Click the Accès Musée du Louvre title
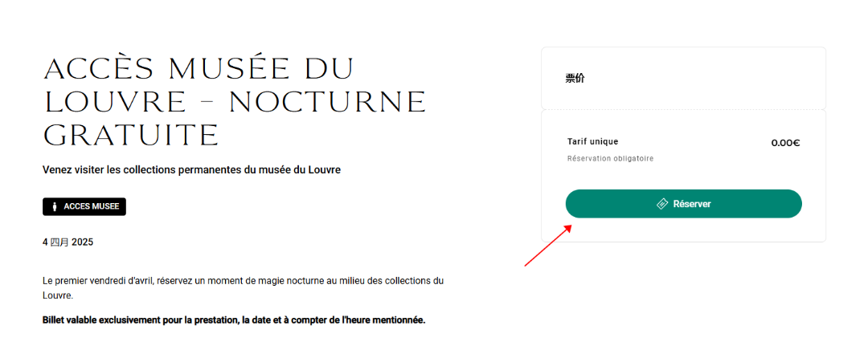 [x=235, y=102]
